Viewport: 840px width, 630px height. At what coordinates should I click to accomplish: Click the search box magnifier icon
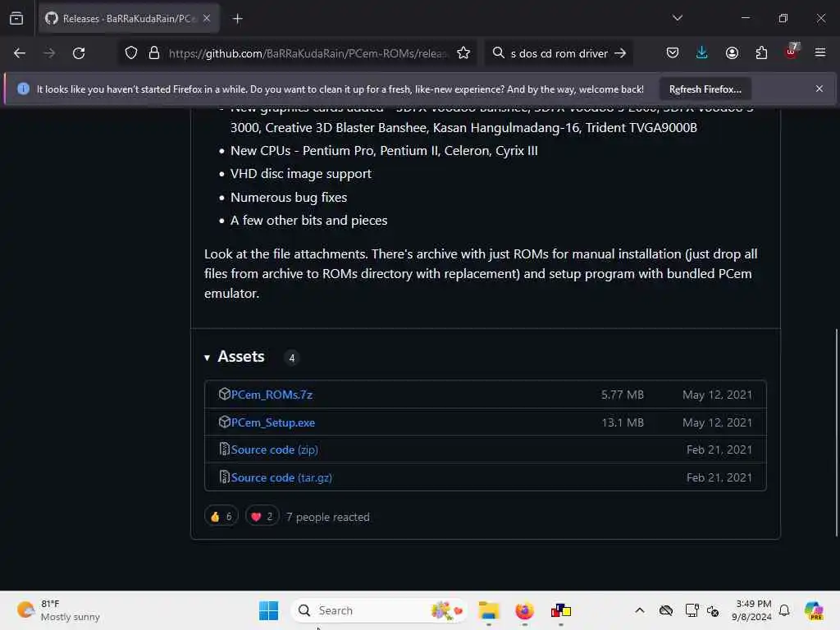[498, 52]
